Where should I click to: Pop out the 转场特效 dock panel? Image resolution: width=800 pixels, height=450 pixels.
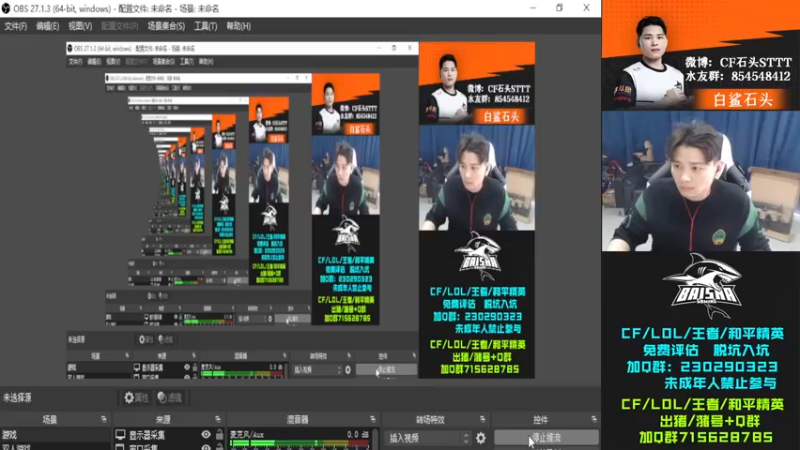pyautogui.click(x=483, y=419)
